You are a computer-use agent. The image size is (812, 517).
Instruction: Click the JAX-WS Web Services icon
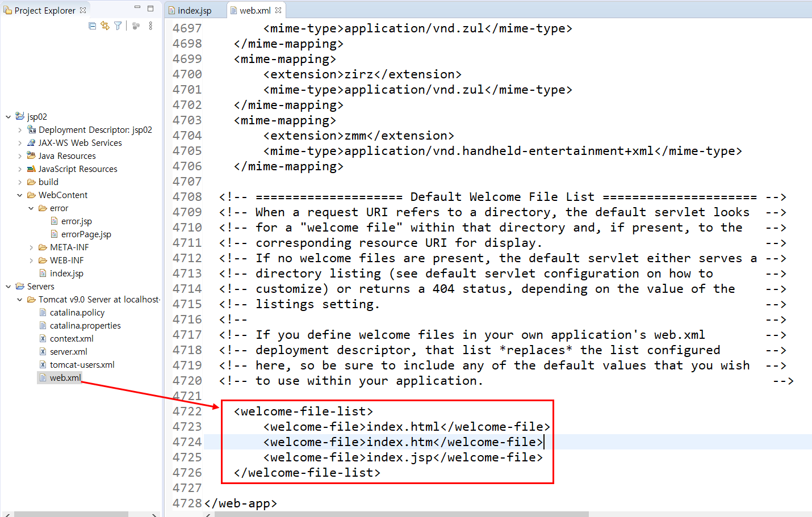(x=32, y=143)
